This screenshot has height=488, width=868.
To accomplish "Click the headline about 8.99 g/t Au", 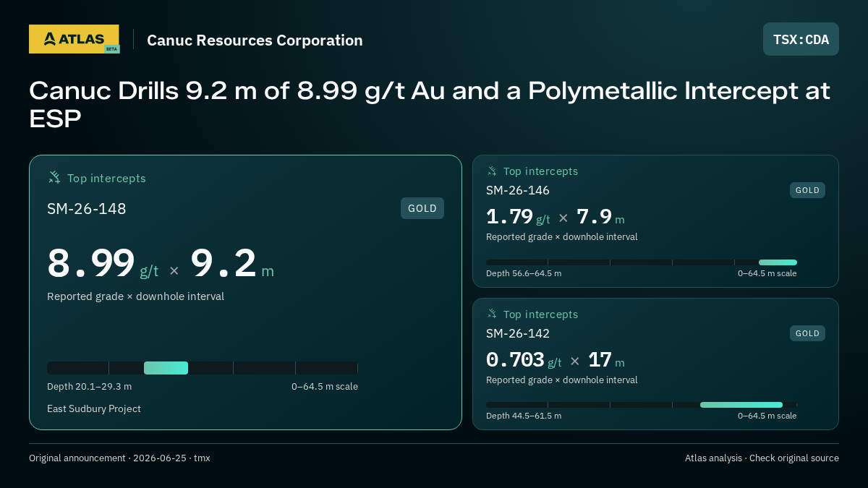I will coord(430,104).
